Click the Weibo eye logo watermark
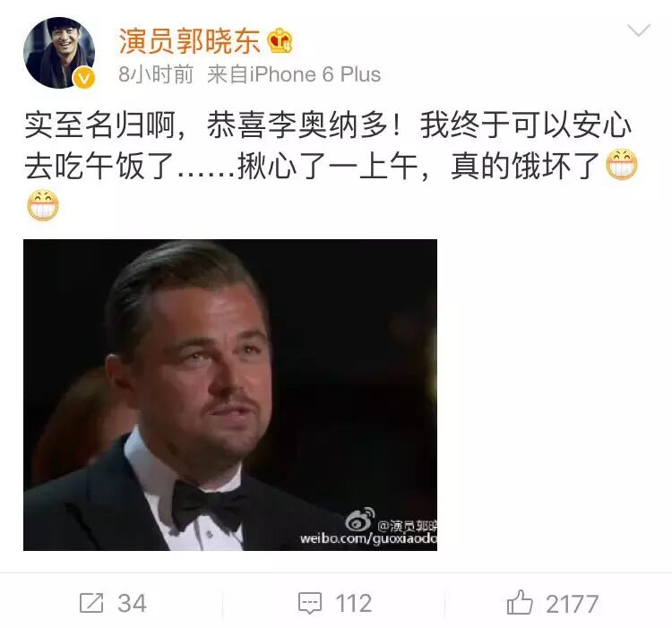 360,520
